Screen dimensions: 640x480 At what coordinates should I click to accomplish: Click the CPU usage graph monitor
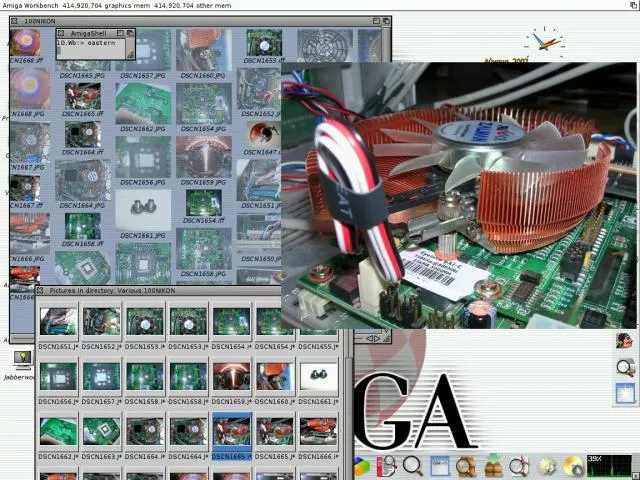tap(609, 465)
